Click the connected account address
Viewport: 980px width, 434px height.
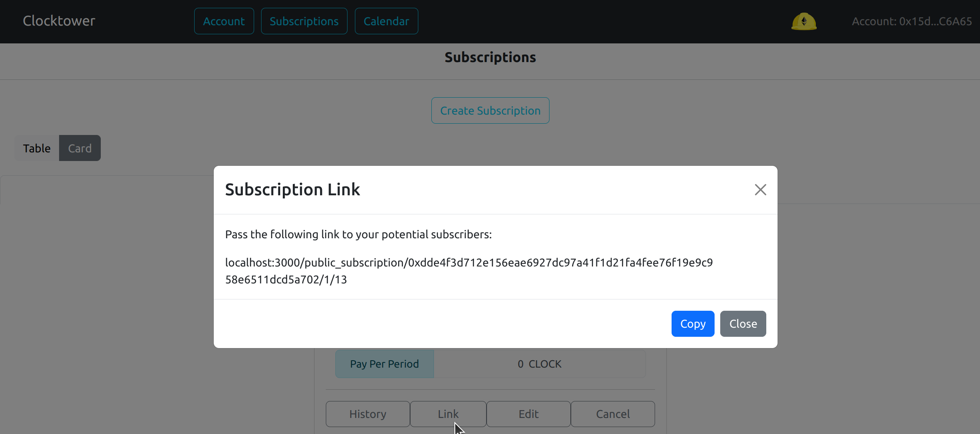pos(911,21)
